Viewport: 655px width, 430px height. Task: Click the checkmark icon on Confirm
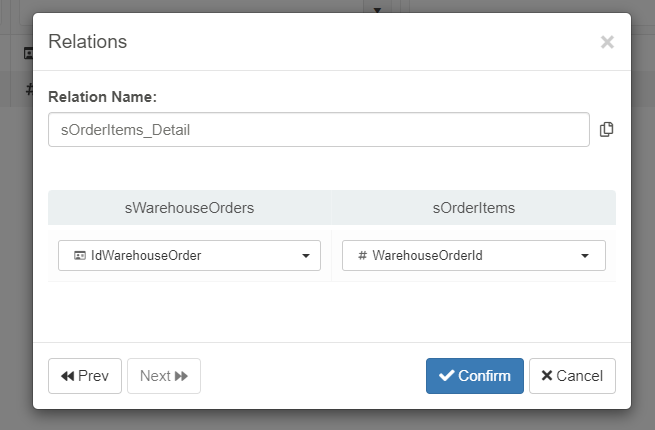coord(446,376)
